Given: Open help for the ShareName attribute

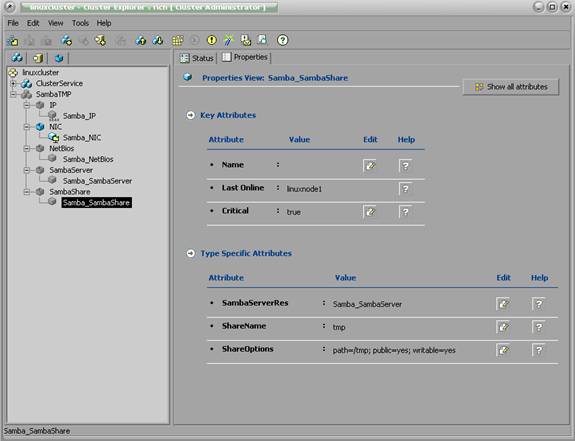Looking at the screenshot, I should pos(538,327).
